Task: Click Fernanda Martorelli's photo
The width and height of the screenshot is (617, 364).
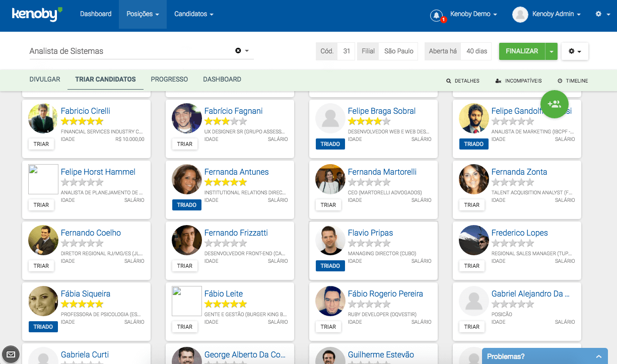Action: point(330,179)
